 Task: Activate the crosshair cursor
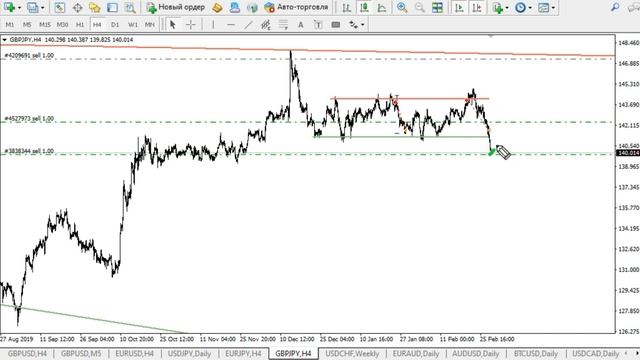191,25
